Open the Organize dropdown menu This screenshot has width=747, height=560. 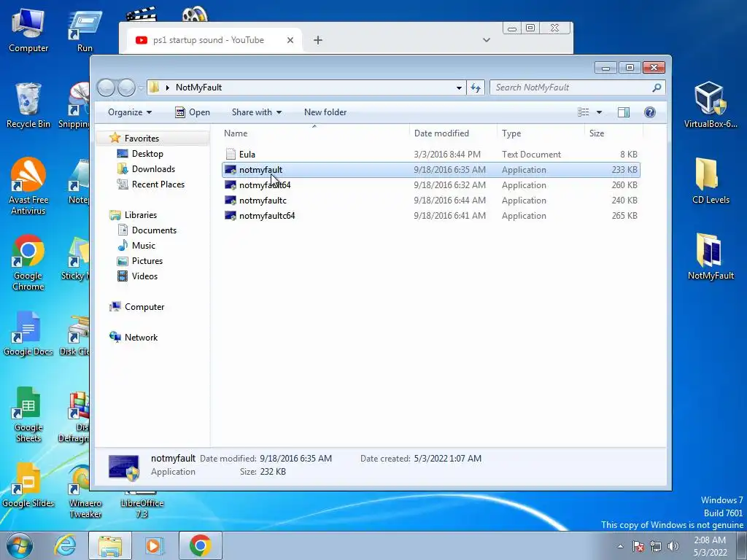[x=130, y=112]
